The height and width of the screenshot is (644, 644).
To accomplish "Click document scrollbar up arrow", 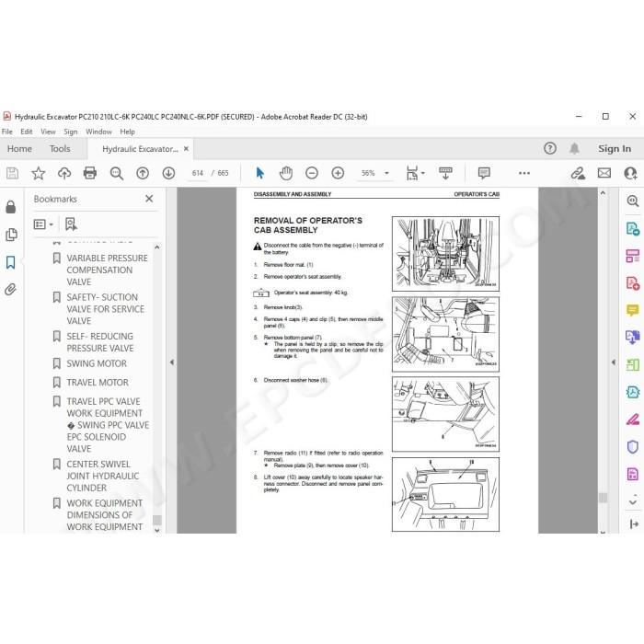I will point(603,192).
